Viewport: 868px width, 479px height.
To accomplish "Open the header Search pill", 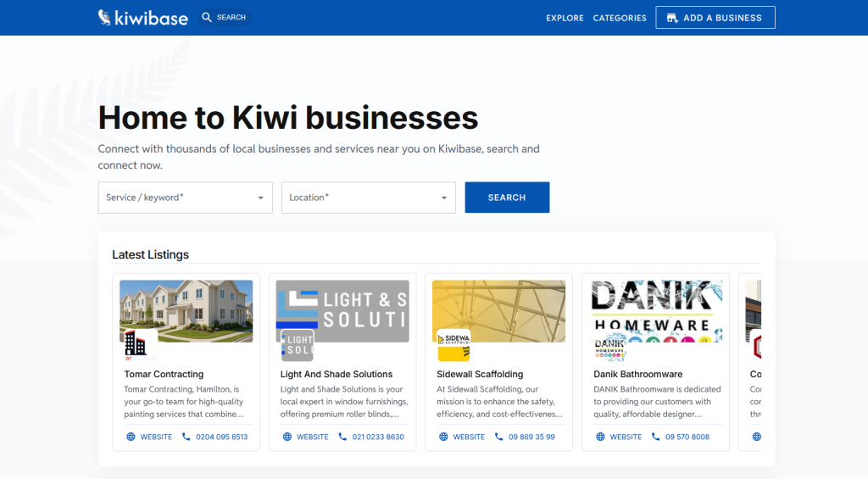I will [x=225, y=17].
